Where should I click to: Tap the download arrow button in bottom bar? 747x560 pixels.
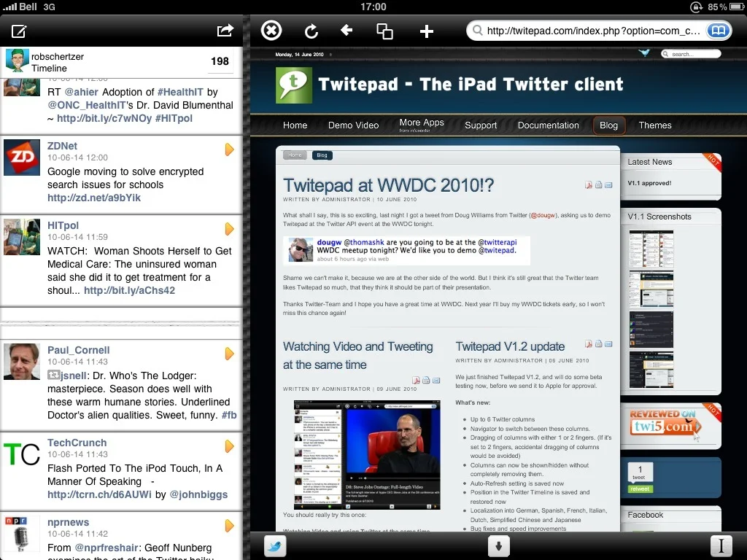[499, 545]
